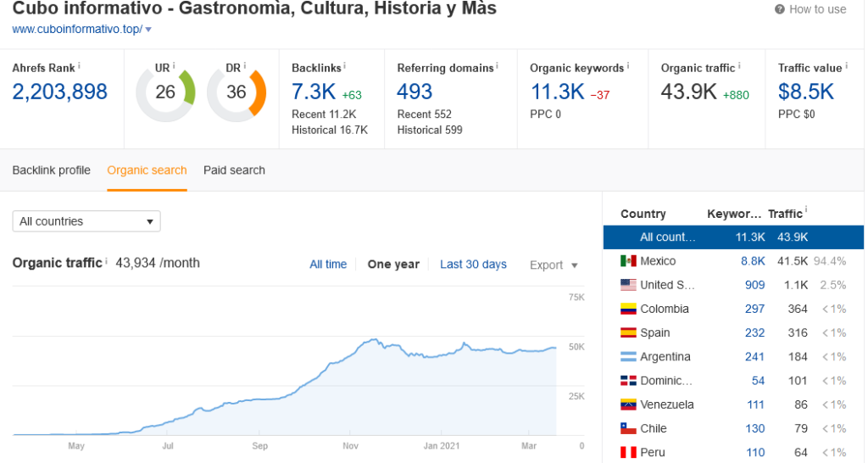The width and height of the screenshot is (868, 463).
Task: Click the Ahrefs Rank info icon
Action: [x=79, y=66]
